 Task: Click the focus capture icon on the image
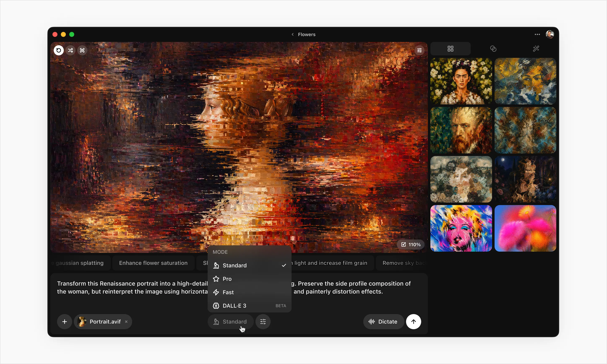tap(82, 50)
